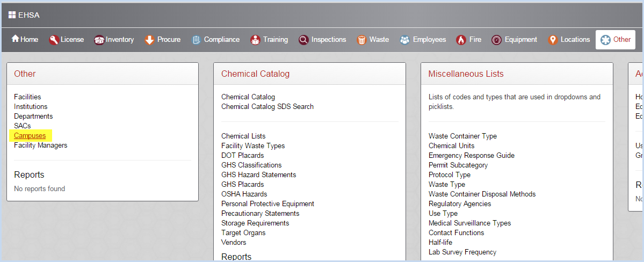Open Chemical Catalog SDS Search link
Image resolution: width=644 pixels, height=262 pixels.
tap(267, 106)
